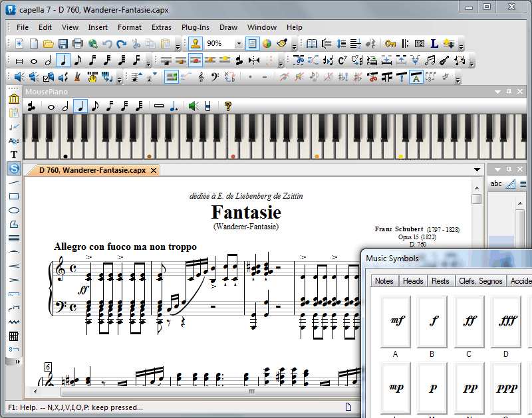Switch to the Heads tab in Music Symbols
Image resolution: width=532 pixels, height=418 pixels.
coord(413,281)
